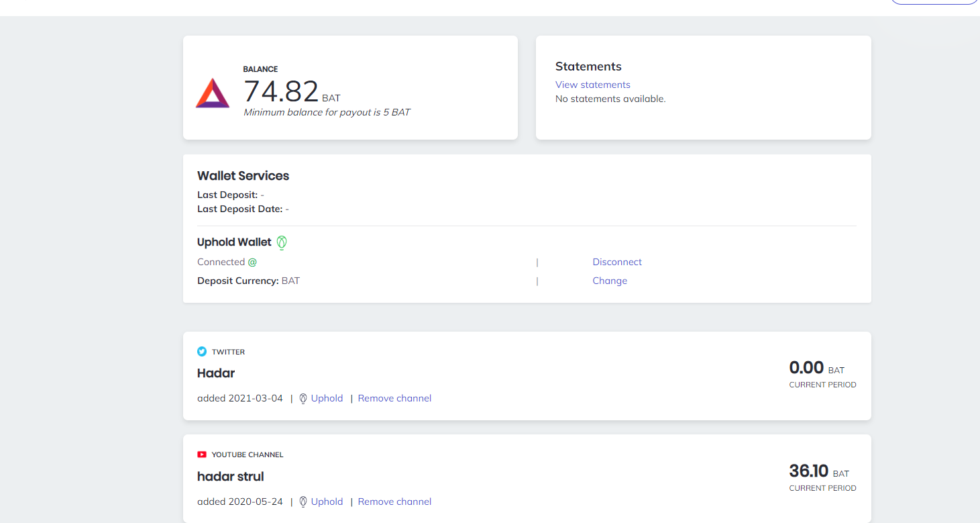The width and height of the screenshot is (980, 523).
Task: Click the BALANCE label
Action: 260,69
